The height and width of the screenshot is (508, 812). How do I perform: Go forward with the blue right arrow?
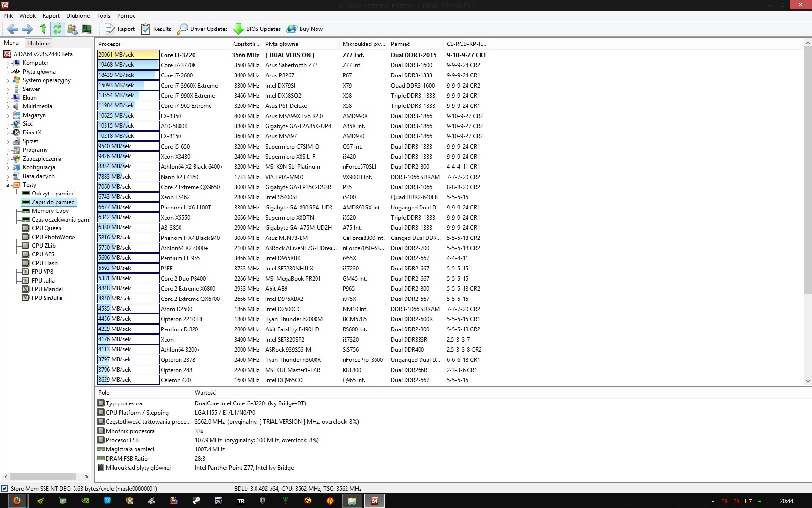point(28,29)
